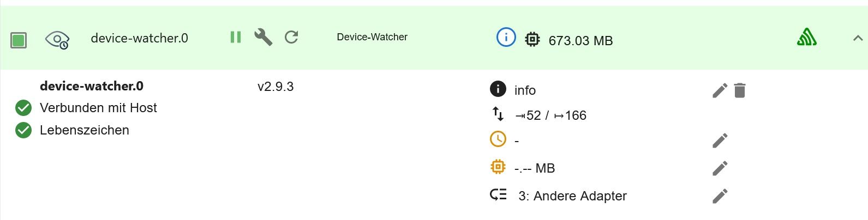
Task: Pause the device-watcher.0 instance
Action: click(x=236, y=37)
